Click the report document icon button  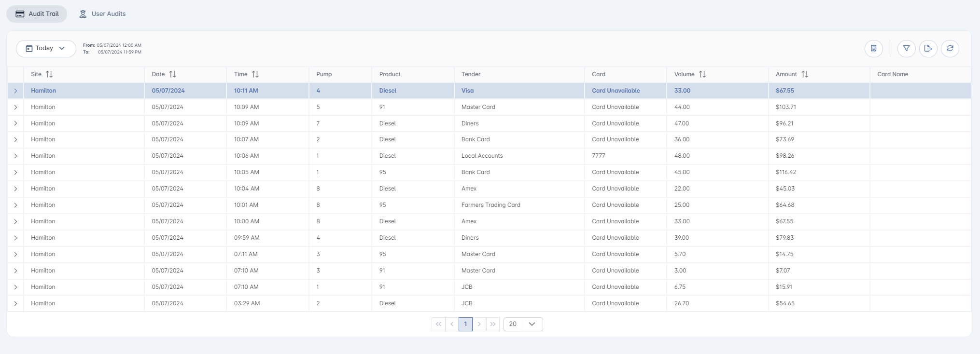(873, 48)
